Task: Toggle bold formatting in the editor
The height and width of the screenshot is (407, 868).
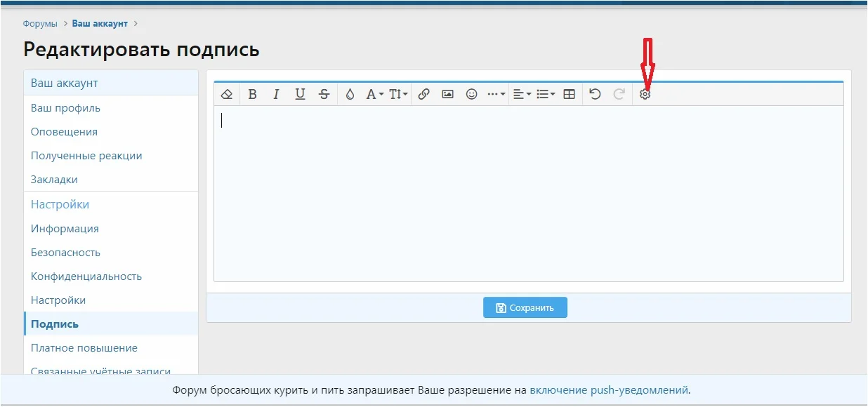Action: tap(253, 93)
